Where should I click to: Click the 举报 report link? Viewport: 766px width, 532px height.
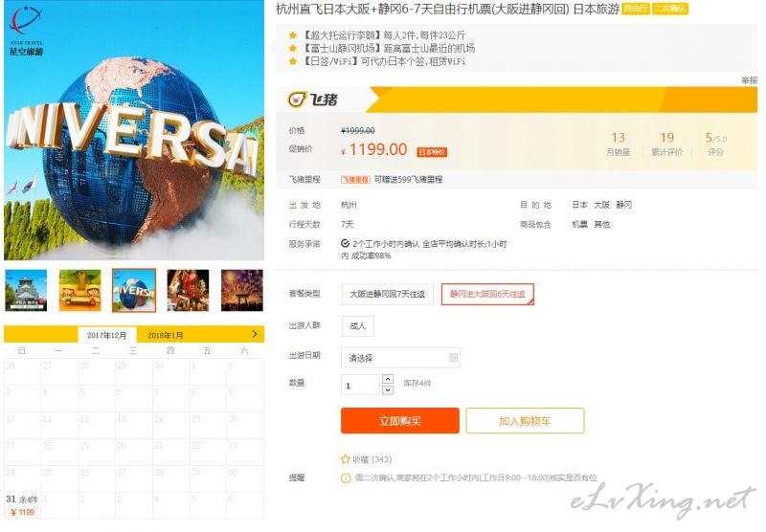tap(749, 80)
